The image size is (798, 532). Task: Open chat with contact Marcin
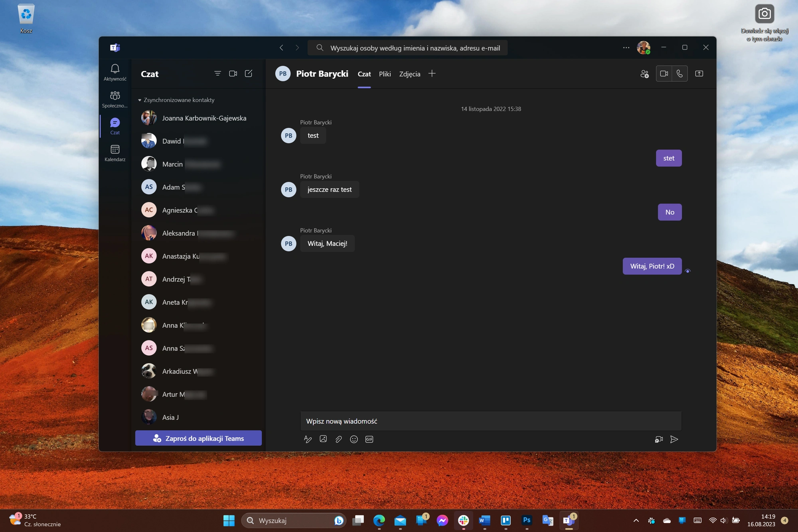(x=198, y=164)
